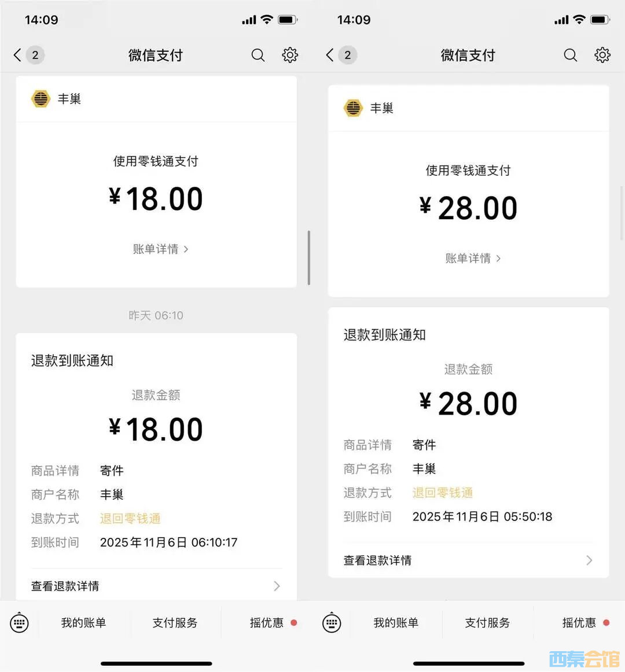Tap the search icon on left screen
625x672 pixels.
(258, 55)
